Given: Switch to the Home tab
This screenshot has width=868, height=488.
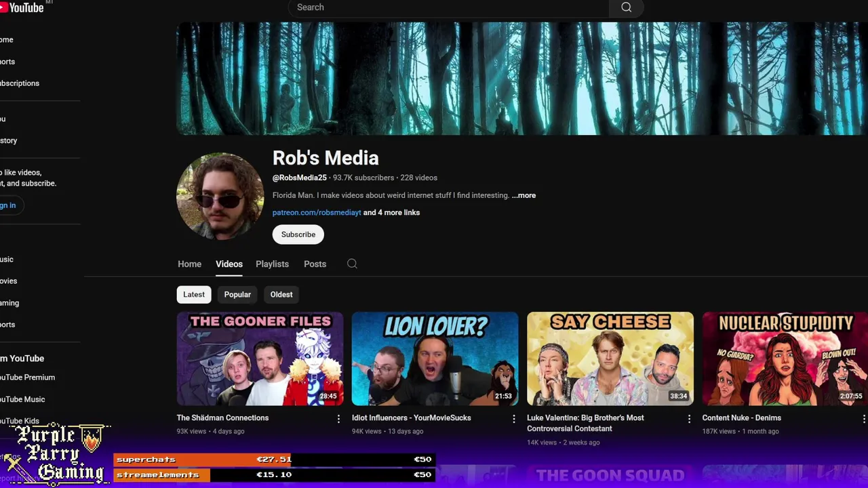Looking at the screenshot, I should [189, 264].
